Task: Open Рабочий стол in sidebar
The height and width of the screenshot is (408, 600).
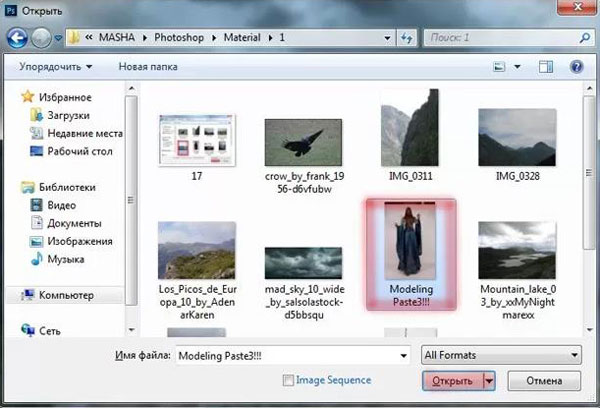Action: tap(80, 151)
